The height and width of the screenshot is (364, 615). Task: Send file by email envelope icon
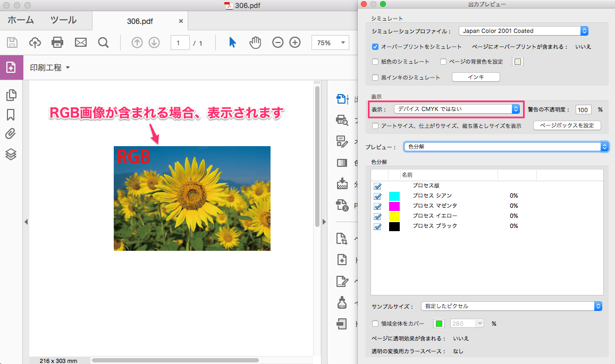tap(81, 43)
